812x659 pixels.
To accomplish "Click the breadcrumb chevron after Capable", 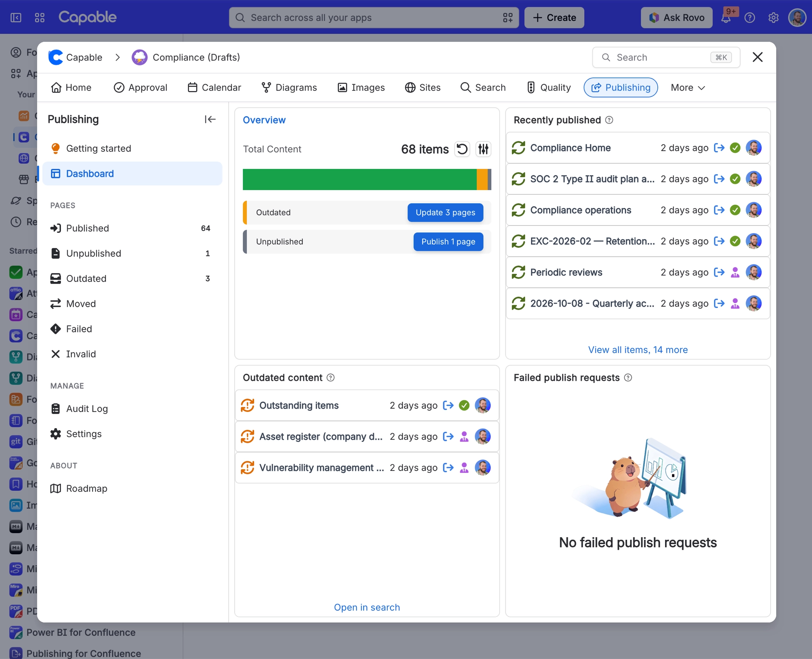I will point(117,57).
